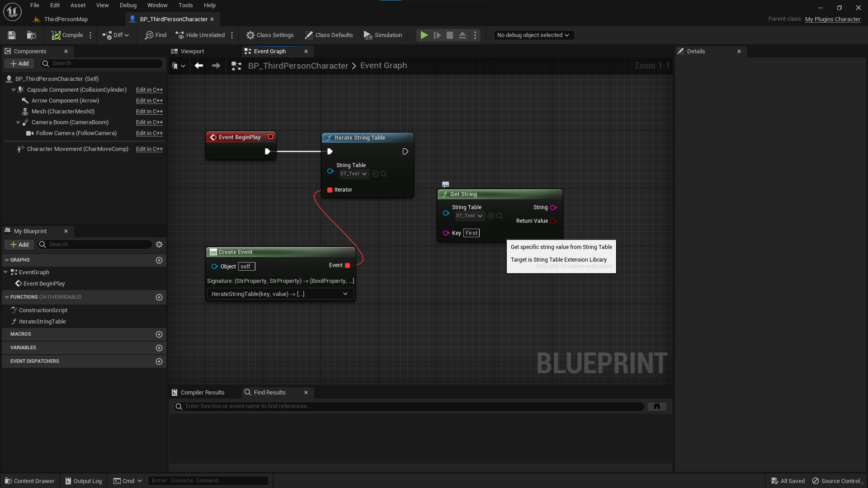Screen dimensions: 868x488
Task: Switch to the Viewport tab
Action: tap(192, 52)
